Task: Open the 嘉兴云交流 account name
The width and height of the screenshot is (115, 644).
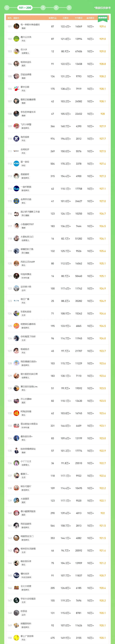Action: click(x=26, y=37)
